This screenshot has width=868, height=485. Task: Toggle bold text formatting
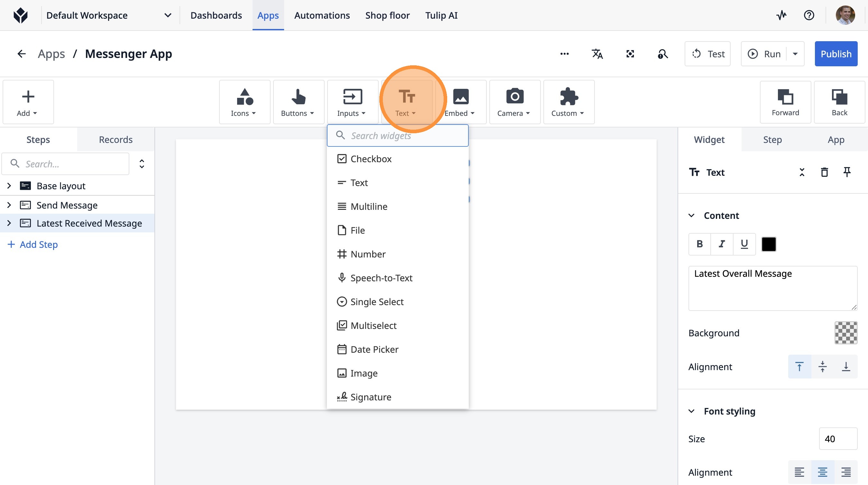(x=699, y=244)
